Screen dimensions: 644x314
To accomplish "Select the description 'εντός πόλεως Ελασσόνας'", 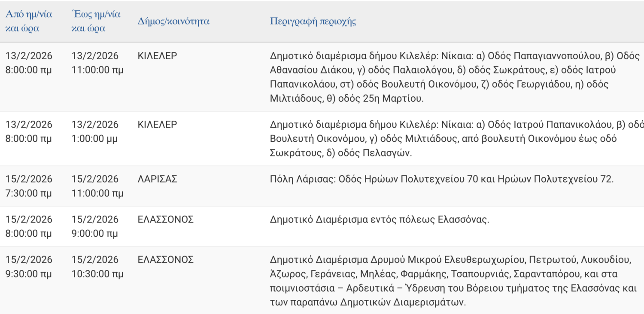I will pyautogui.click(x=380, y=219).
